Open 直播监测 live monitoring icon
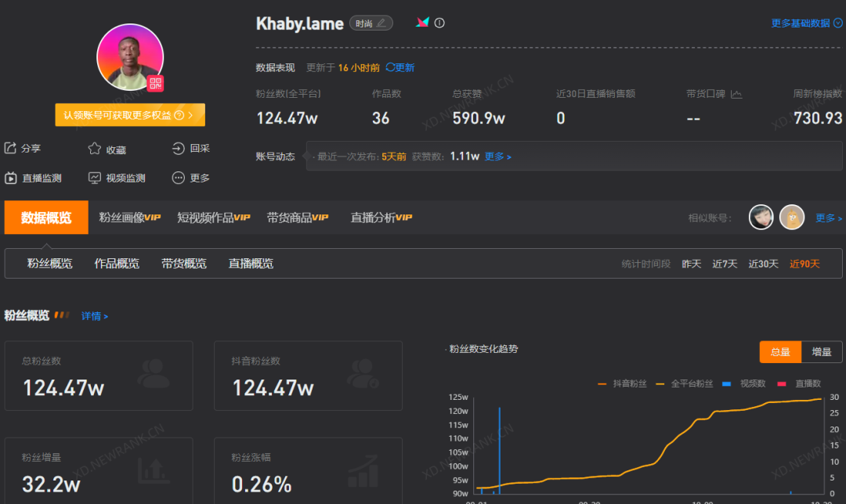 tap(10, 178)
